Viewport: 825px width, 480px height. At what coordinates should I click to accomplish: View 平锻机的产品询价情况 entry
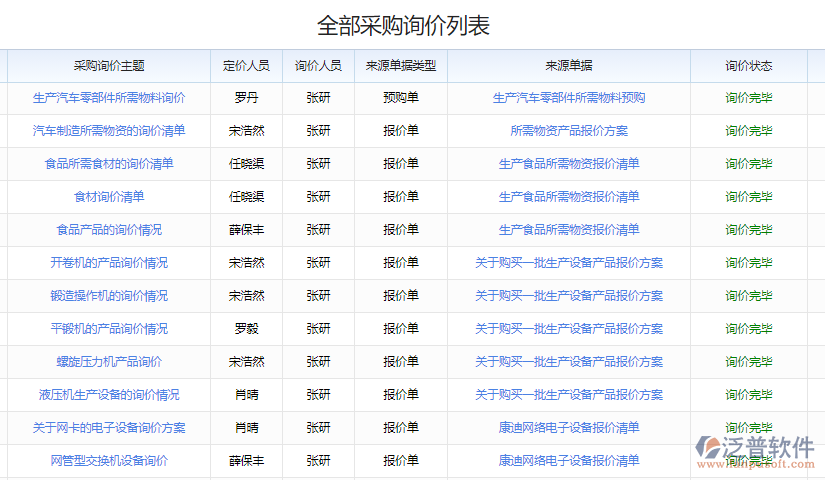109,329
